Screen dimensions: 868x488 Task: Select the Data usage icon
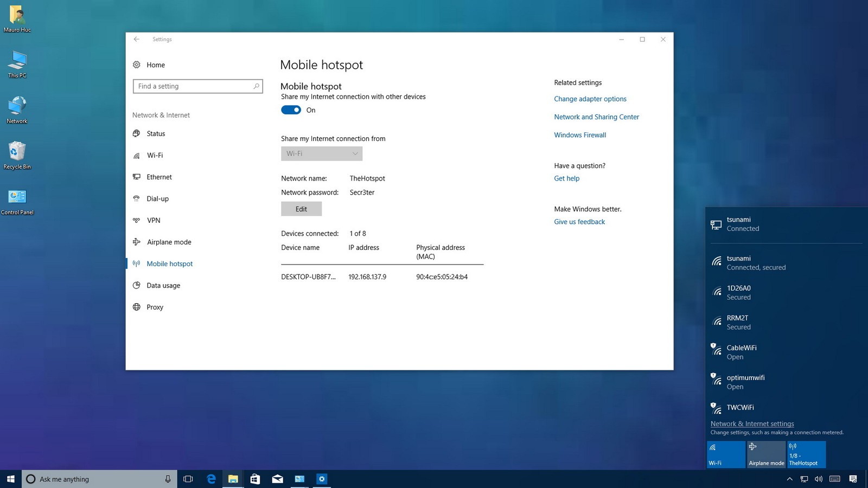137,285
